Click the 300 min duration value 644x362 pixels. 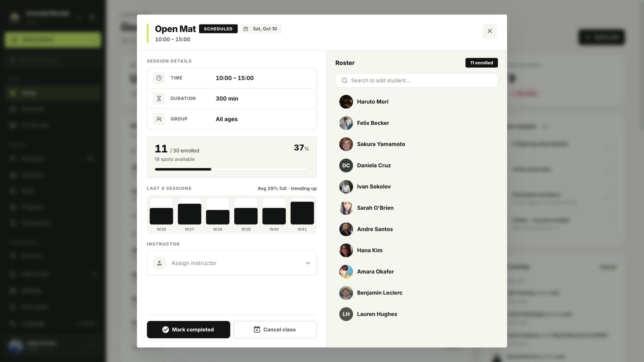point(227,99)
